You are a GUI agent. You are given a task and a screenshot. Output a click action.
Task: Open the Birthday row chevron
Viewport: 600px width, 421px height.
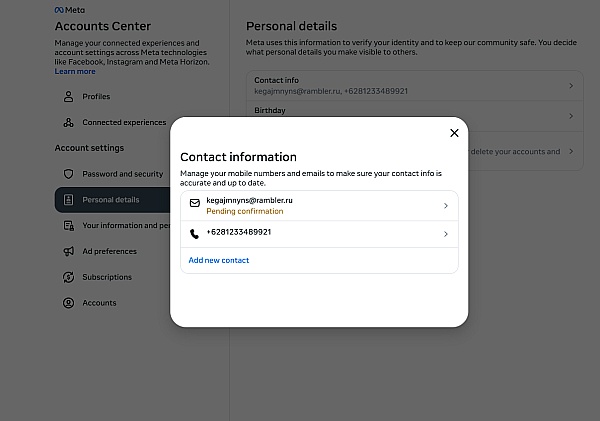(571, 116)
